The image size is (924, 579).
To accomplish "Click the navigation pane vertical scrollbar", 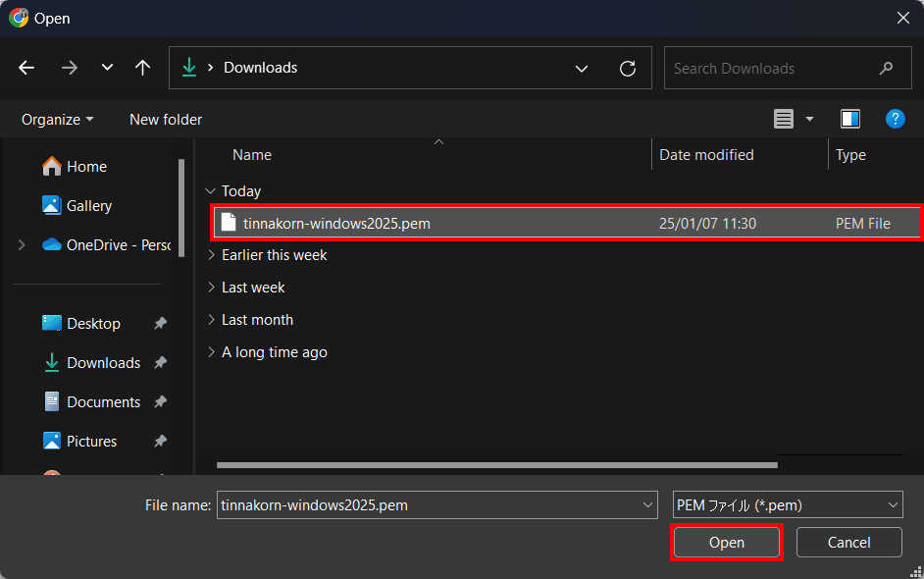I will click(181, 207).
